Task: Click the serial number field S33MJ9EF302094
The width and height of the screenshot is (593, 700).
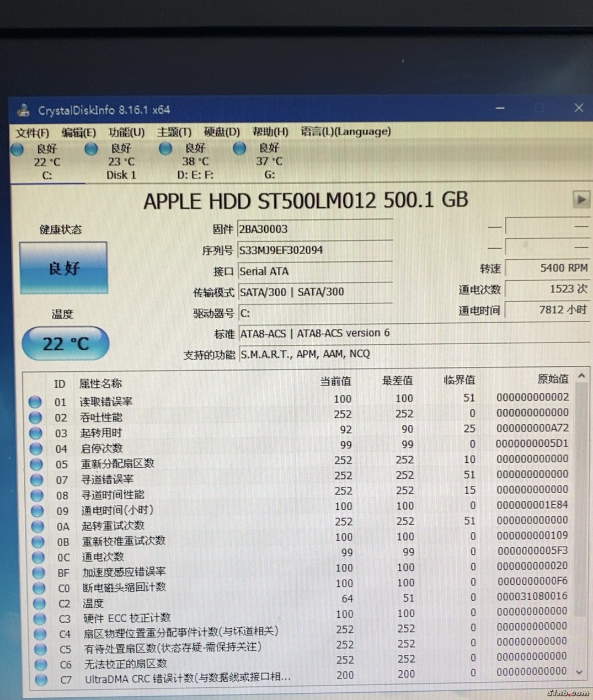Action: tap(315, 250)
